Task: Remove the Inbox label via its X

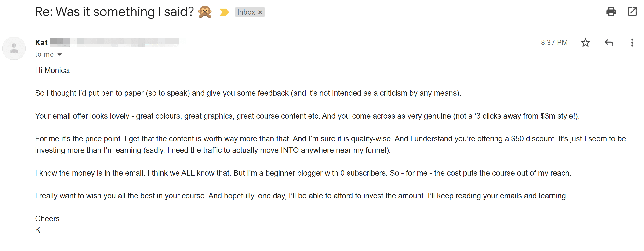Action: [260, 12]
